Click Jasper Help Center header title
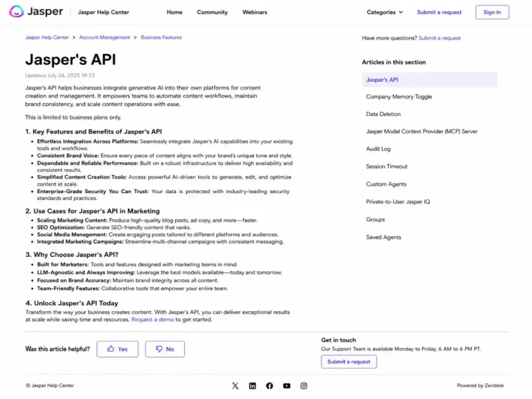Viewport: 532px width, 399px height. (x=103, y=12)
